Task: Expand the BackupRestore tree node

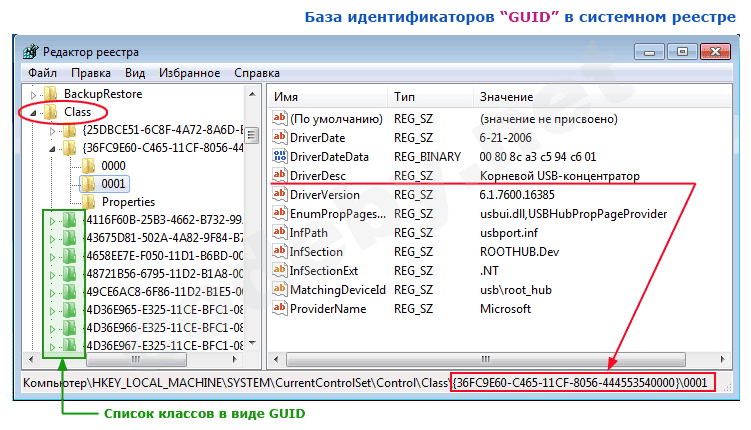Action: pyautogui.click(x=33, y=95)
